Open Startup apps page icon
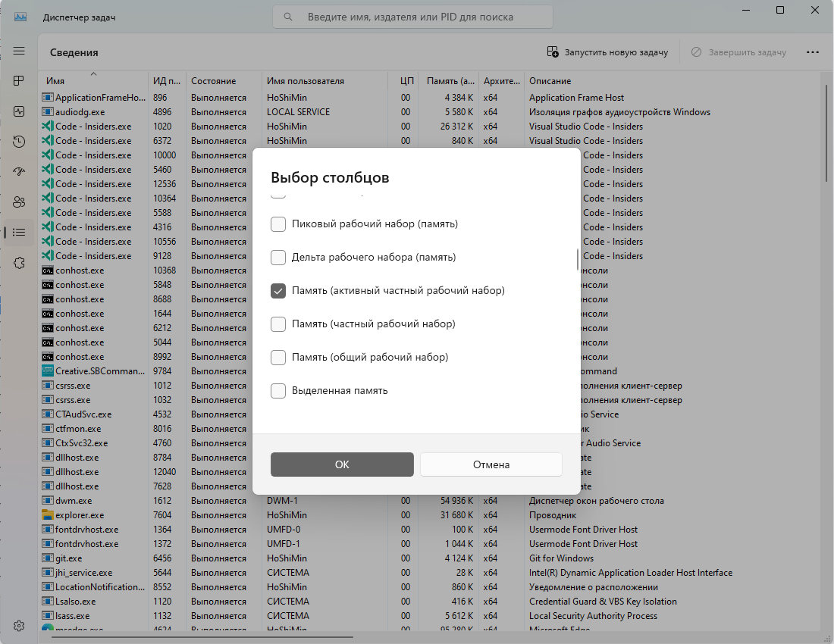Image resolution: width=834 pixels, height=644 pixels. point(19,172)
